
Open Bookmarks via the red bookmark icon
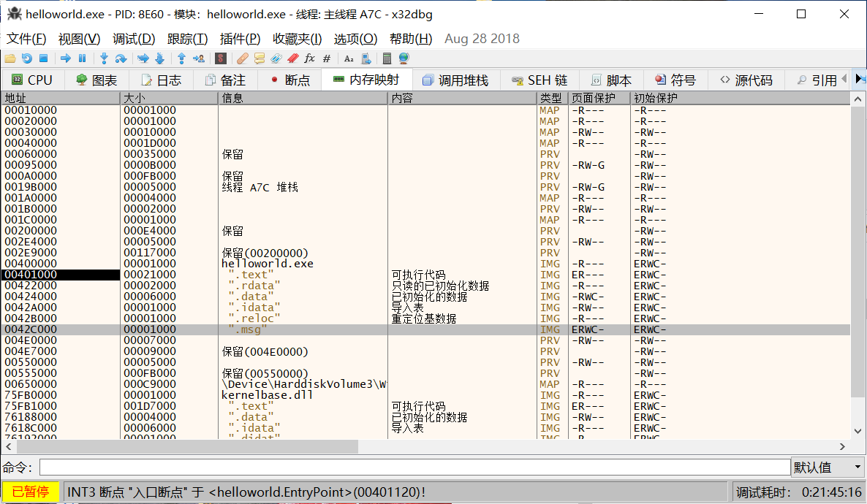coord(293,58)
